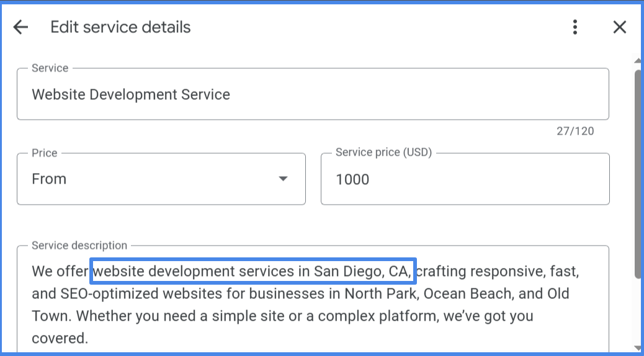The width and height of the screenshot is (644, 356).
Task: Click the Service price (USD) field
Action: [x=465, y=179]
